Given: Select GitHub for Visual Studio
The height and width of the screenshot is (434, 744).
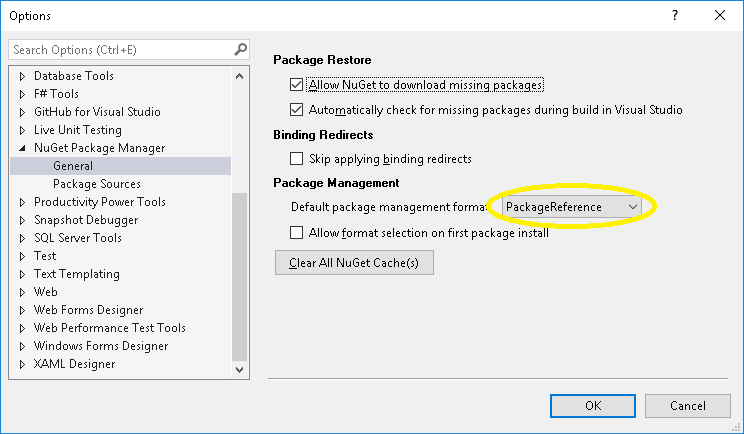Looking at the screenshot, I should [96, 112].
